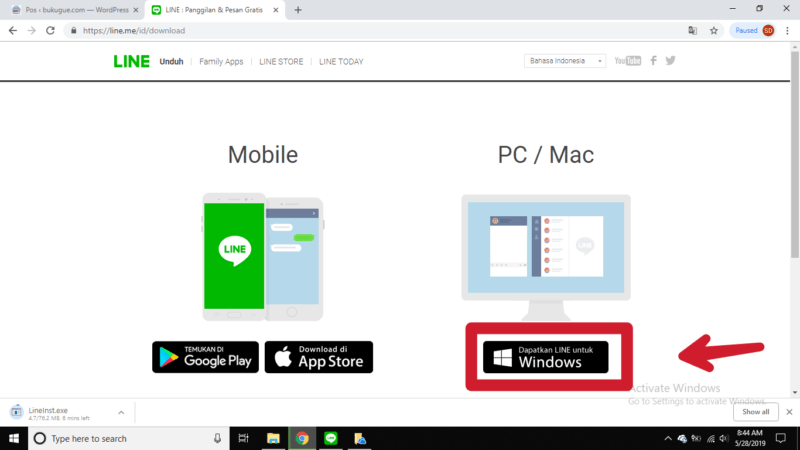800x450 pixels.
Task: Open Family Apps page
Action: 221,61
